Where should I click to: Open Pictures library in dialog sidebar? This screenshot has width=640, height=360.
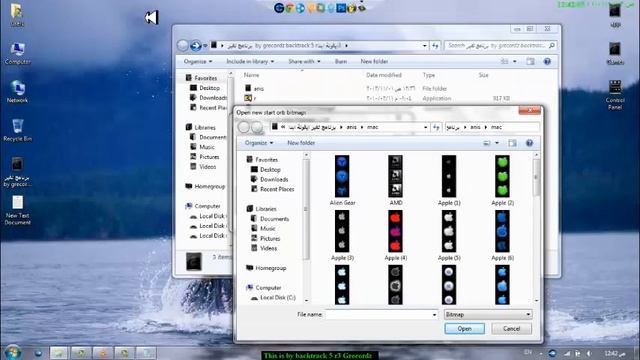tap(265, 238)
